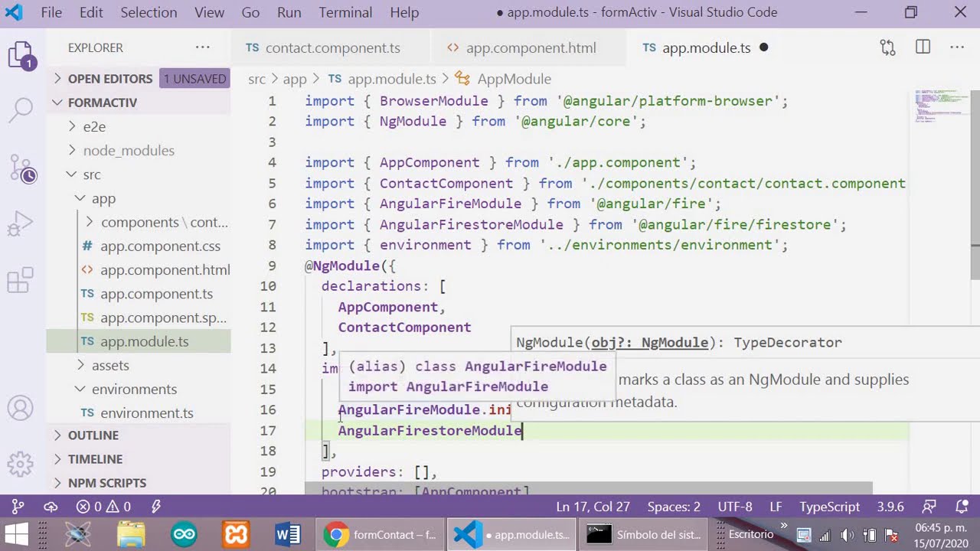Select language mode TypeScript in status bar
Viewport: 980px width, 551px height.
pos(830,507)
